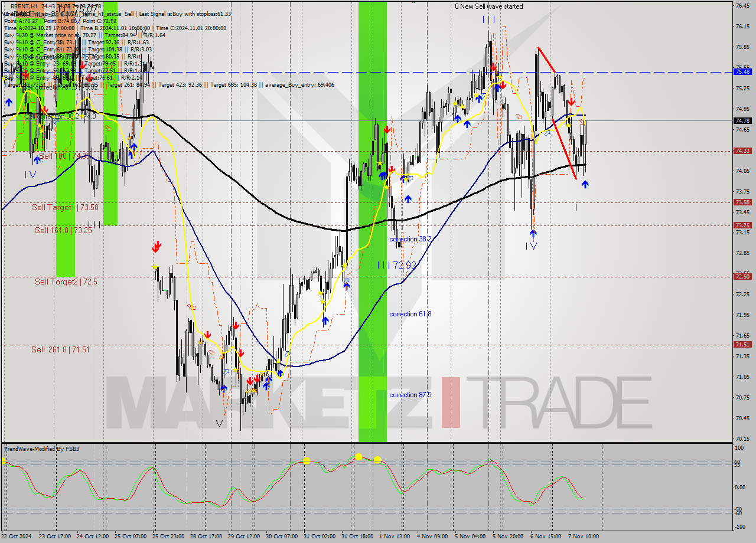Click the '4 Nov 09:00' time label
Screen dimensions: 756x543
click(x=432, y=537)
